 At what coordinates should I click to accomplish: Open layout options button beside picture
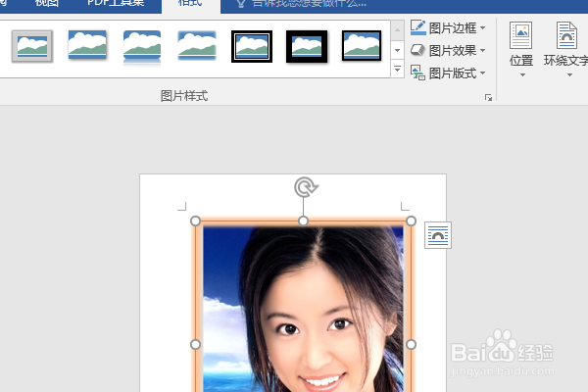point(438,235)
